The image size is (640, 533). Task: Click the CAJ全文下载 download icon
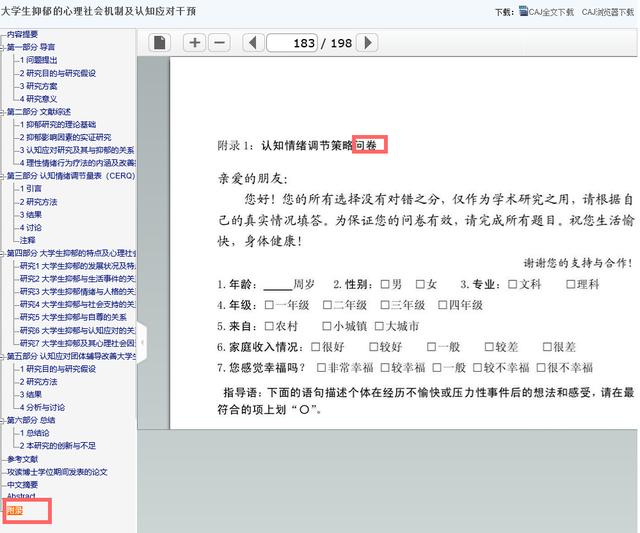click(522, 13)
